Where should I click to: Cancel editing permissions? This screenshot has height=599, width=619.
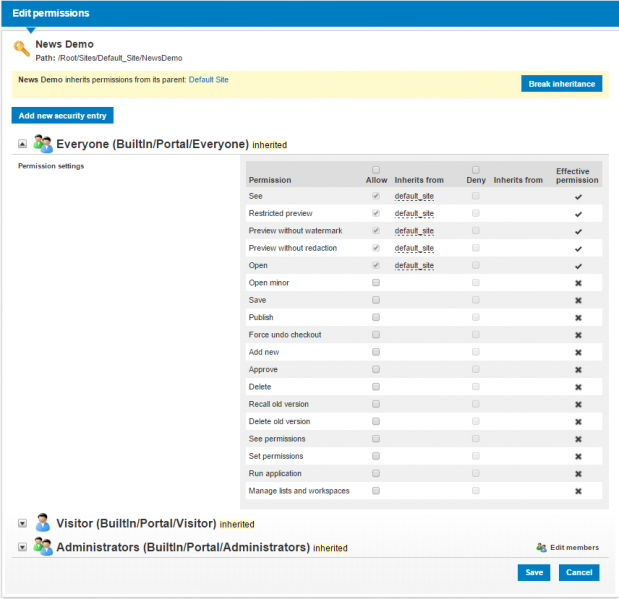pyautogui.click(x=579, y=572)
